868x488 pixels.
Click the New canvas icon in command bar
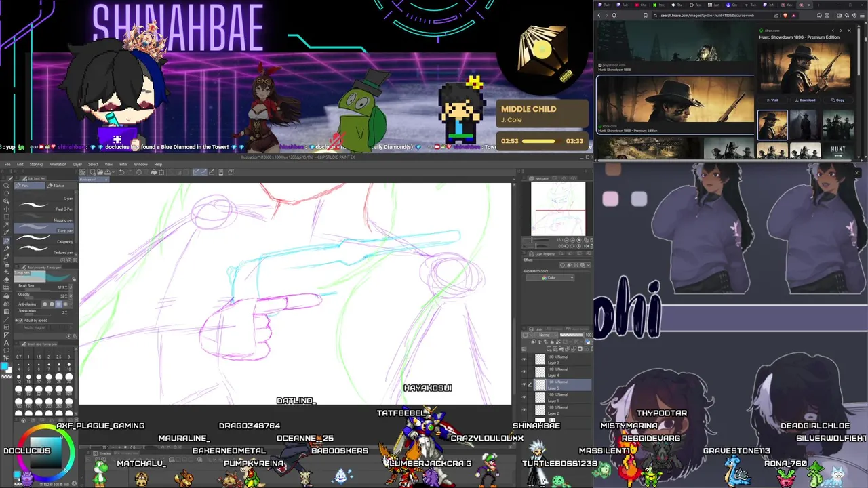pos(93,172)
